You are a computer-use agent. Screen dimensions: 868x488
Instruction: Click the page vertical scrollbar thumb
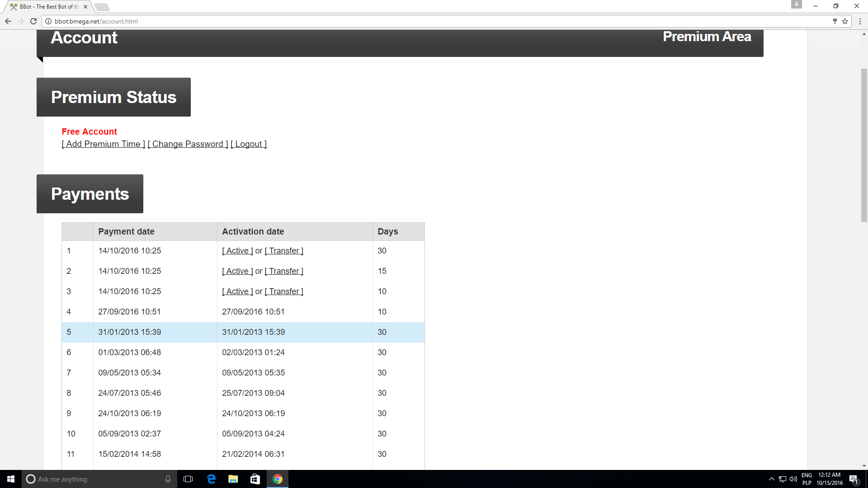[x=864, y=145]
